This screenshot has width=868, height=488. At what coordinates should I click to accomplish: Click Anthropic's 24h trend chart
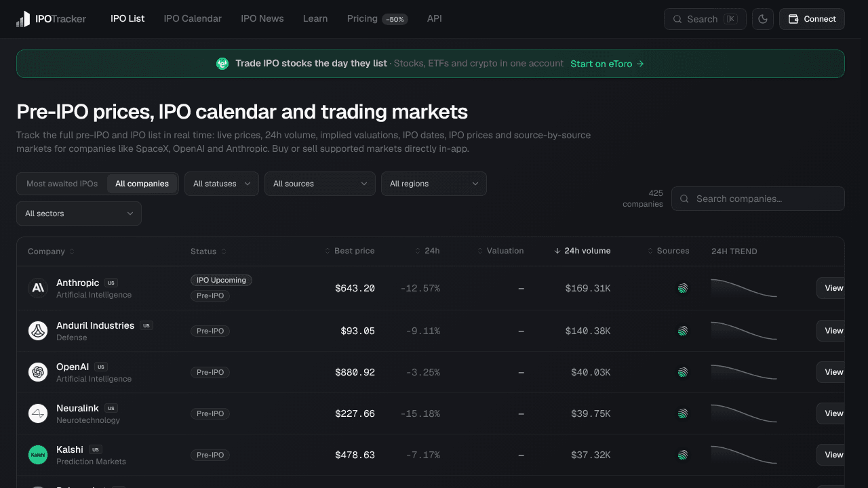[x=744, y=288]
